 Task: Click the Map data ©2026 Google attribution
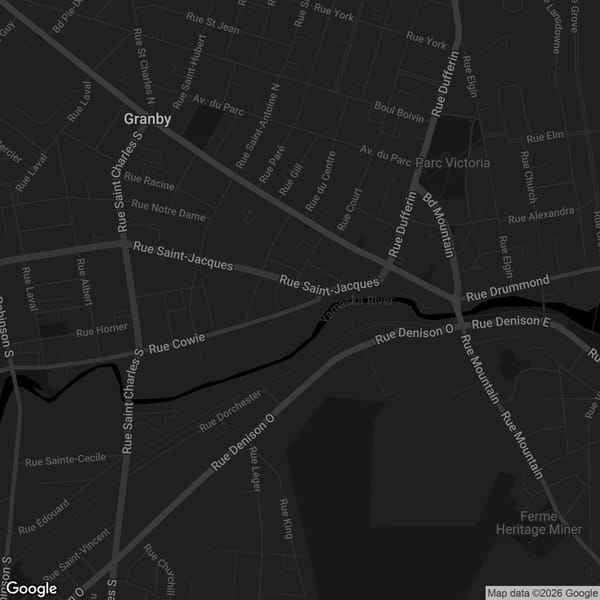(542, 592)
